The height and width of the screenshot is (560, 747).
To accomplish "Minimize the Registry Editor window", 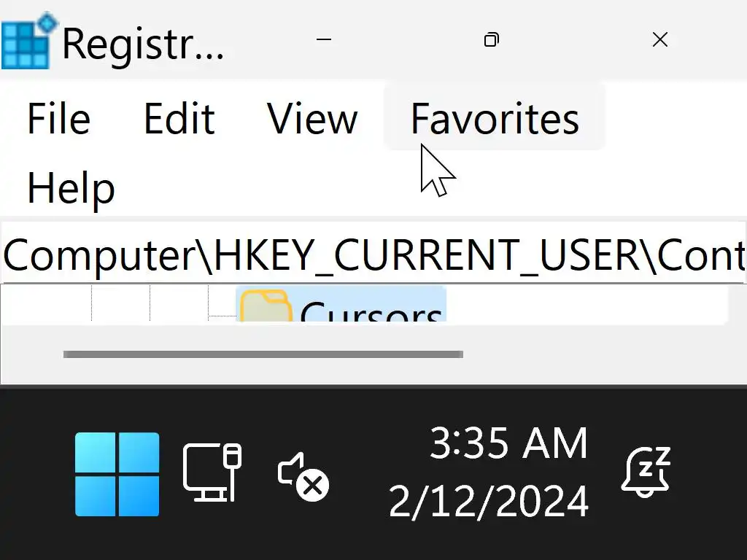I will (324, 40).
